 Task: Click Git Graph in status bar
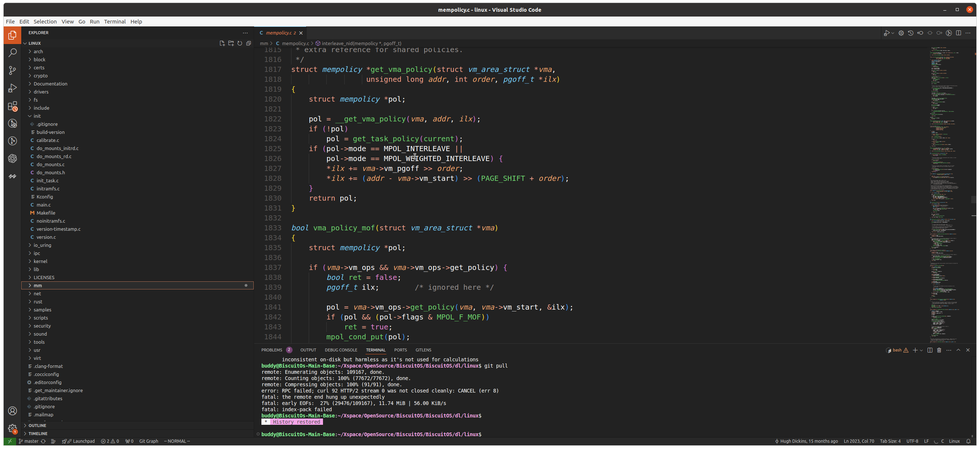pyautogui.click(x=148, y=441)
